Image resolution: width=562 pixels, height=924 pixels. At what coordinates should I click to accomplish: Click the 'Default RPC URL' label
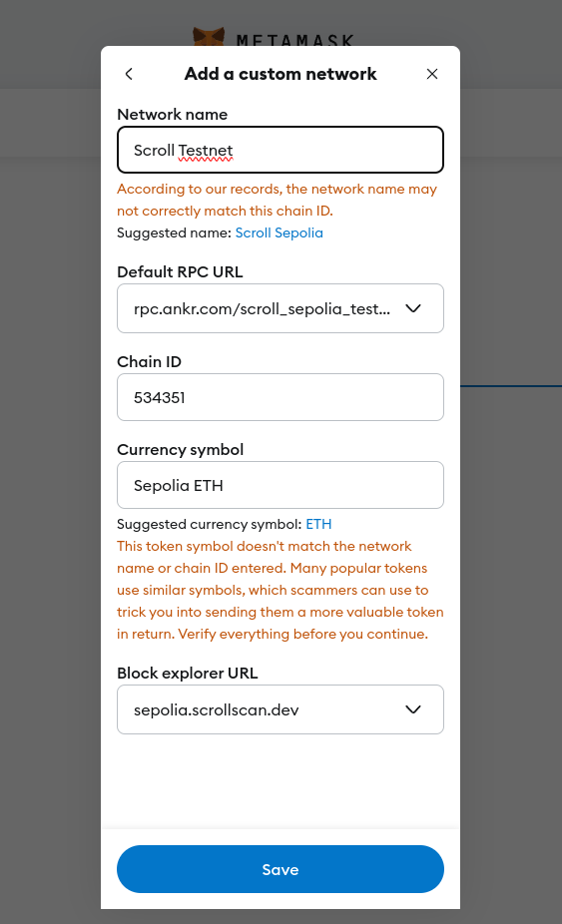(x=180, y=271)
